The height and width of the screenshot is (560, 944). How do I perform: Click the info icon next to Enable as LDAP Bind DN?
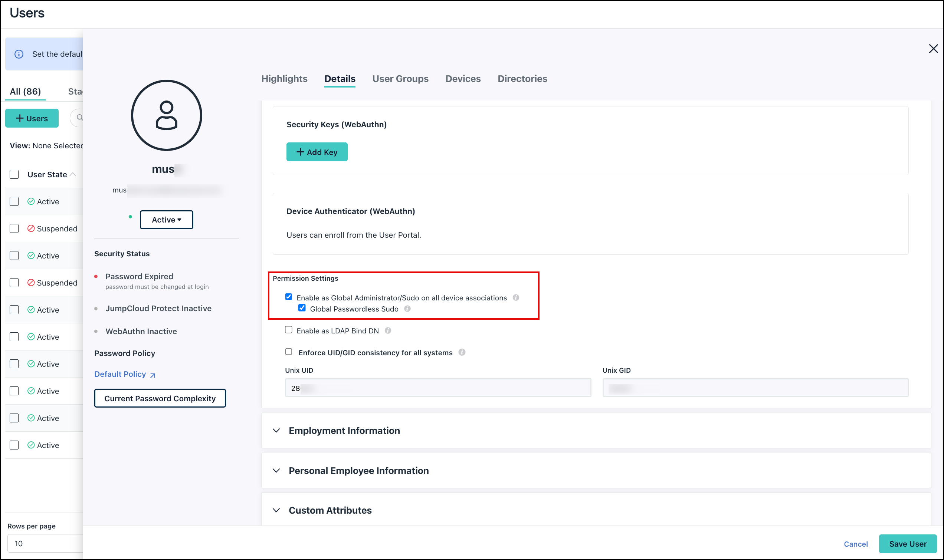click(x=389, y=330)
